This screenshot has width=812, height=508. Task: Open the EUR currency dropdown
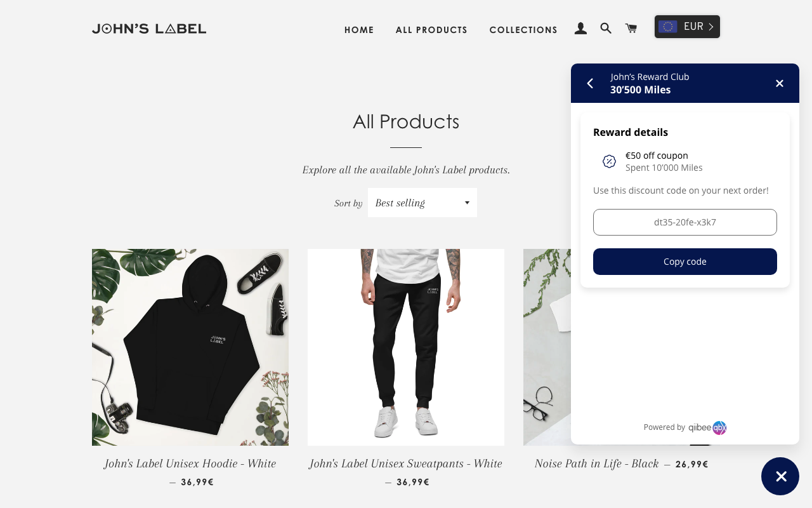tap(687, 27)
